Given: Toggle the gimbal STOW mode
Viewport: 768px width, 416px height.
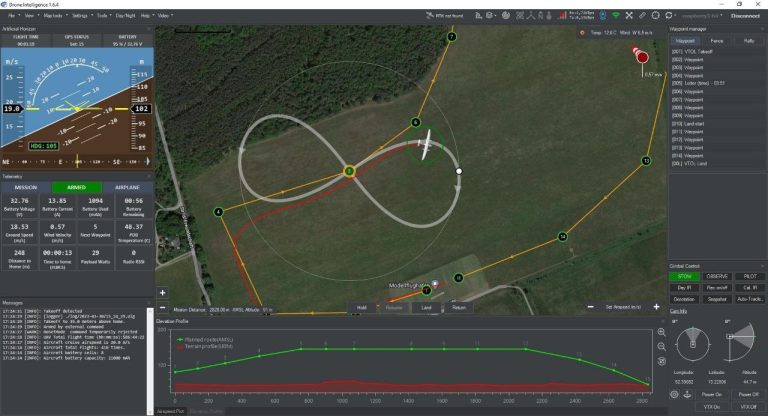Looking at the screenshot, I should (x=685, y=276).
